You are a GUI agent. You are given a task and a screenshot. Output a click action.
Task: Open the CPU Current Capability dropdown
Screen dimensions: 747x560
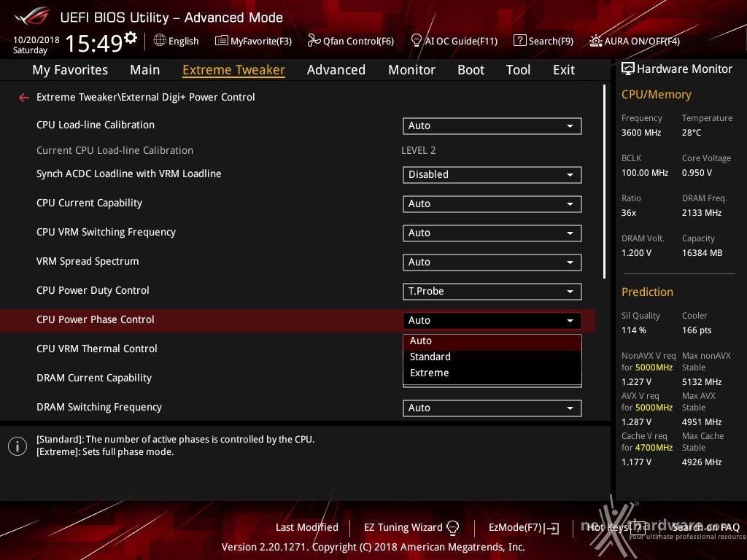point(492,204)
